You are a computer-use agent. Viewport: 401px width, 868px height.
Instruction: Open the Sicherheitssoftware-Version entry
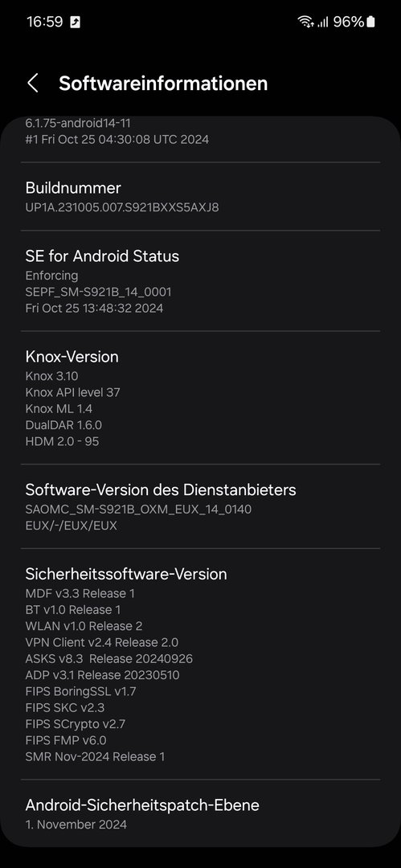[201, 665]
